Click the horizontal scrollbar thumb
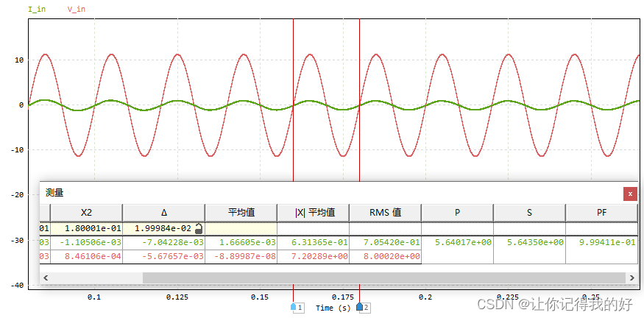644x318 pixels. click(384, 278)
